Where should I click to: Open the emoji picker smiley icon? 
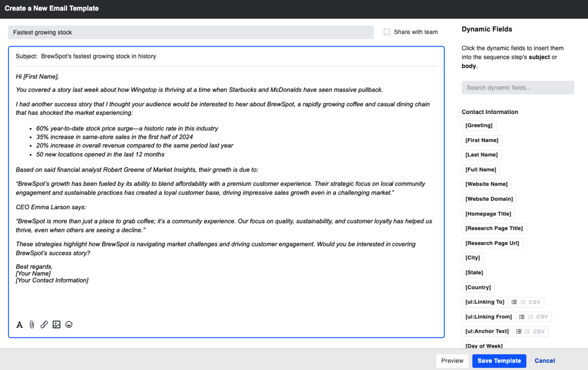click(x=69, y=324)
